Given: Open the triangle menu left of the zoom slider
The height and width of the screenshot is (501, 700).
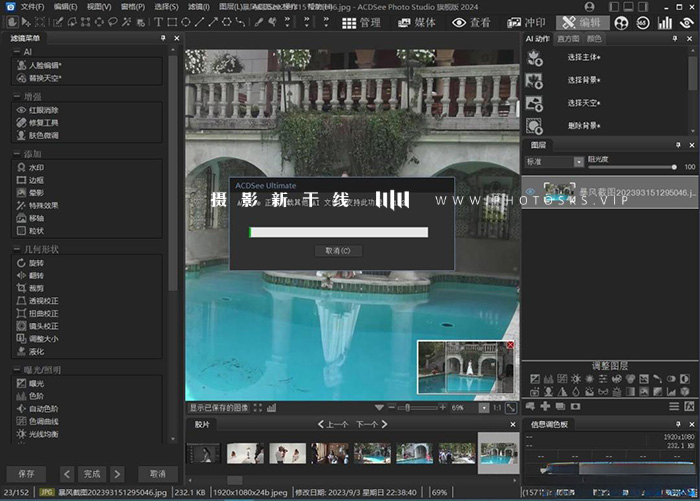Looking at the screenshot, I should click(x=379, y=408).
